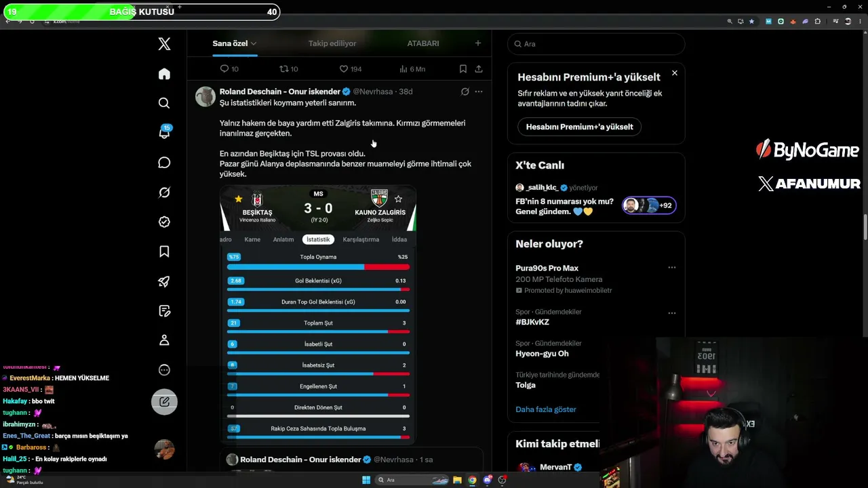Open Grok from the sidebar
Screen dimensions: 868x488
pyautogui.click(x=164, y=192)
